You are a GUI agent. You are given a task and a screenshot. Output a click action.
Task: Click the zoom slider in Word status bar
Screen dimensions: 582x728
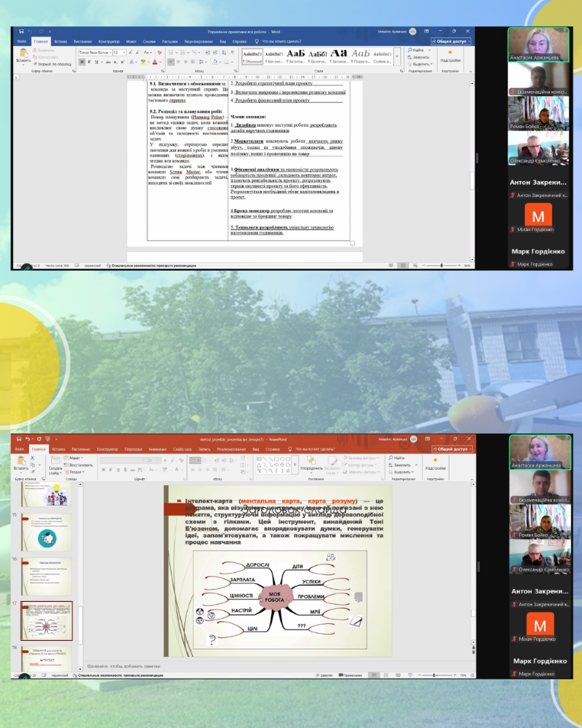tap(442, 265)
